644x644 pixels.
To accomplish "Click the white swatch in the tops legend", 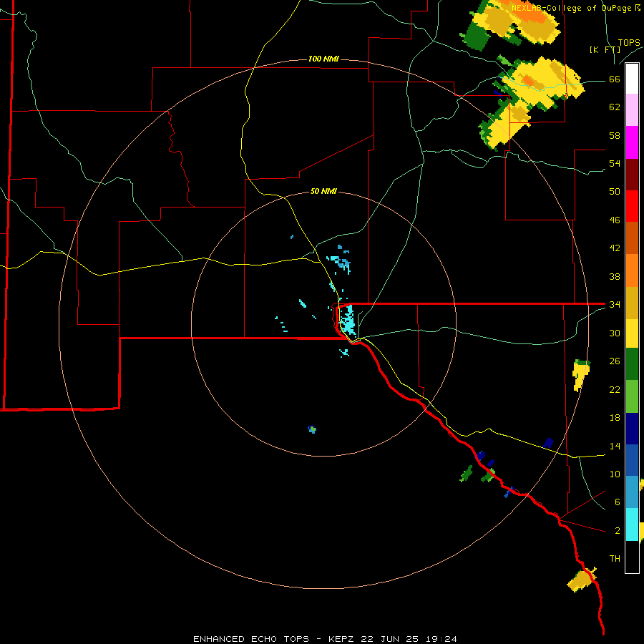I will pyautogui.click(x=632, y=79).
